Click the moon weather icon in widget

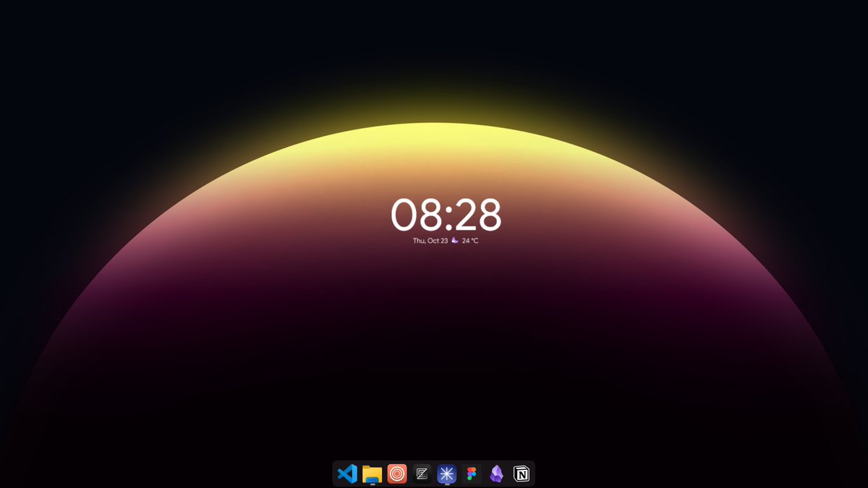point(455,240)
